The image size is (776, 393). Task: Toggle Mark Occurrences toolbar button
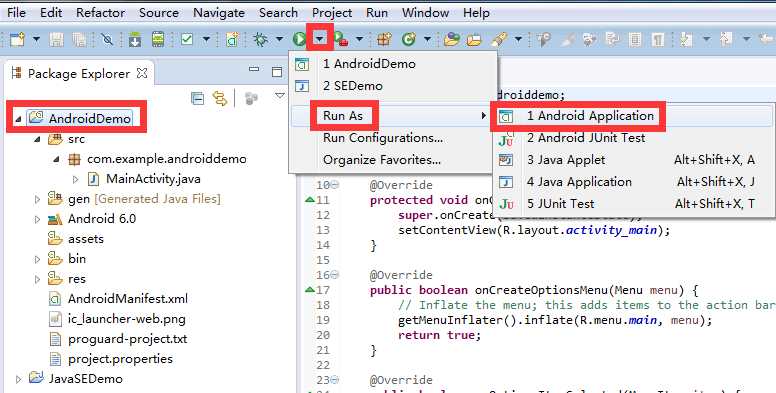568,39
